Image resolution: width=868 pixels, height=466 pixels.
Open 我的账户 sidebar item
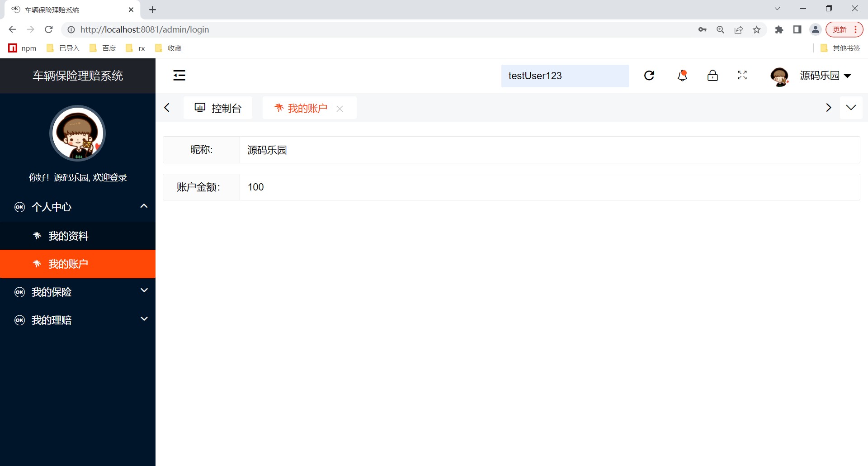click(78, 264)
